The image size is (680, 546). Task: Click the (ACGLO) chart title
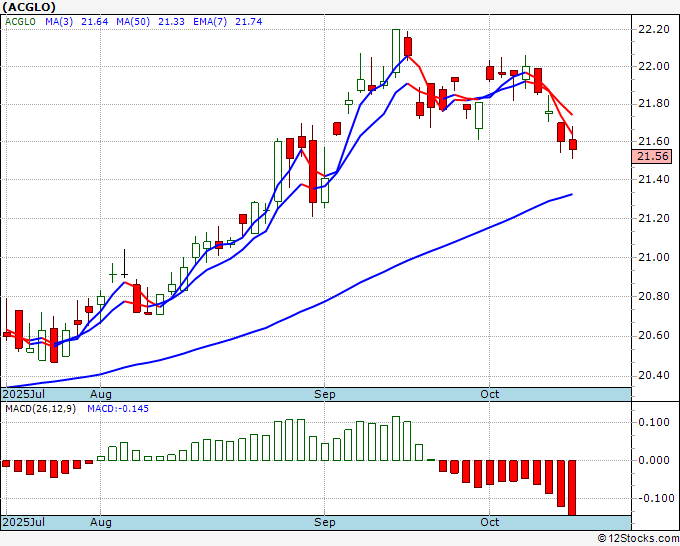(29, 7)
